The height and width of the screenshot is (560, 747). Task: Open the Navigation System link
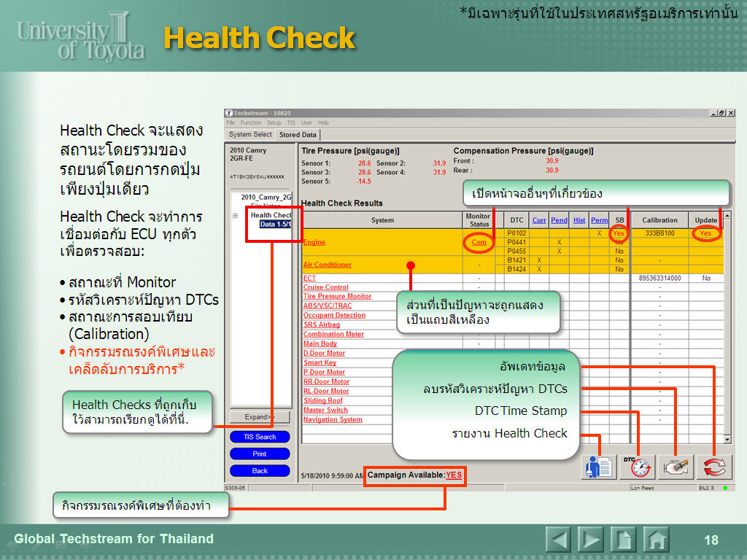coord(333,419)
